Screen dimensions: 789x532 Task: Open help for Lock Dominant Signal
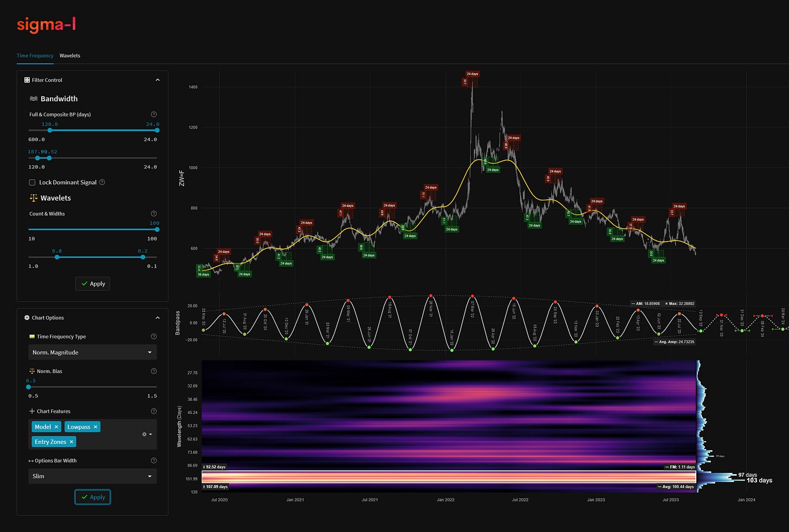pos(102,183)
